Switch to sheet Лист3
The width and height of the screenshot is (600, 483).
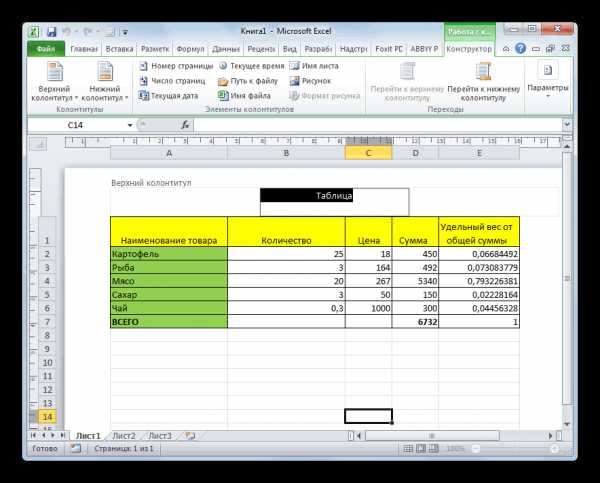click(x=160, y=436)
